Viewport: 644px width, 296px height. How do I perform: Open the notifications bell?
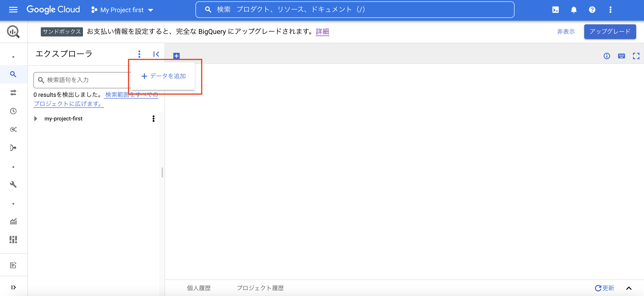574,10
